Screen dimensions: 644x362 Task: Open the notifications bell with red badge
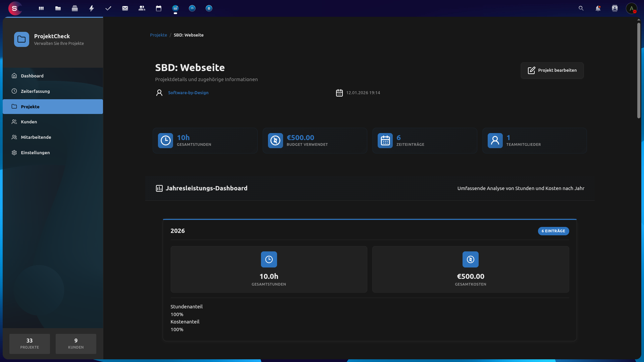pyautogui.click(x=598, y=8)
